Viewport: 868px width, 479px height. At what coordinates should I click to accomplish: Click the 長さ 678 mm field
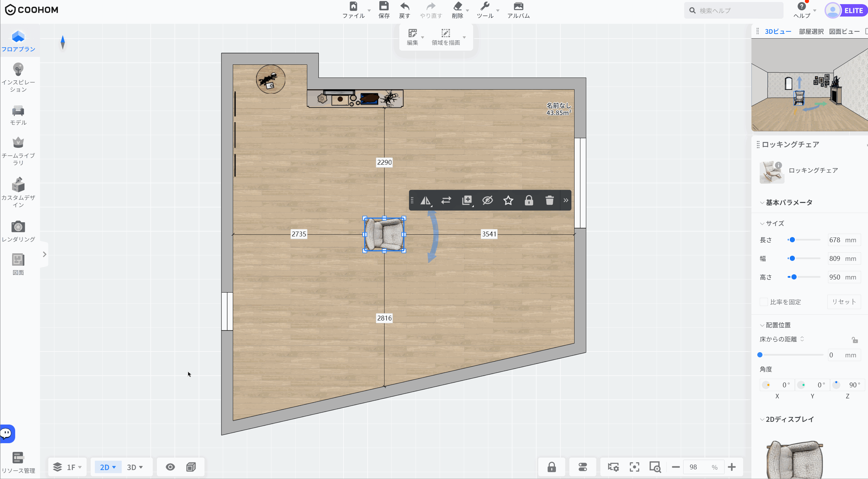[844, 240]
